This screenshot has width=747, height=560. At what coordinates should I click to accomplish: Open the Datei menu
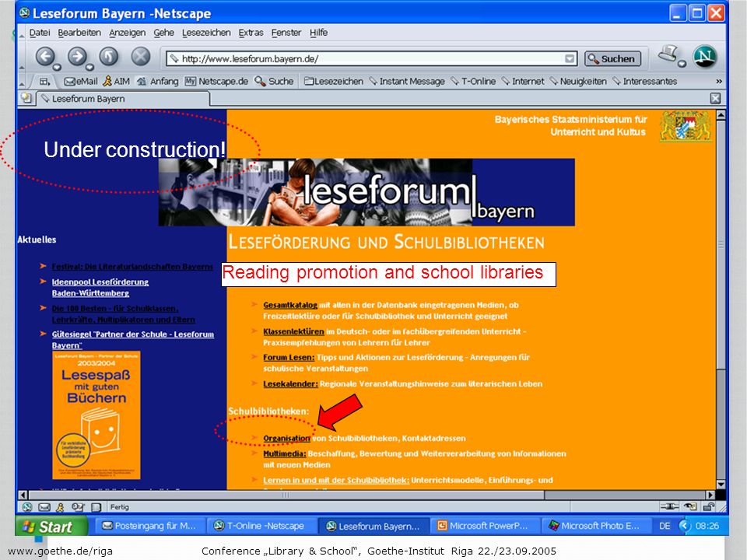coord(40,33)
